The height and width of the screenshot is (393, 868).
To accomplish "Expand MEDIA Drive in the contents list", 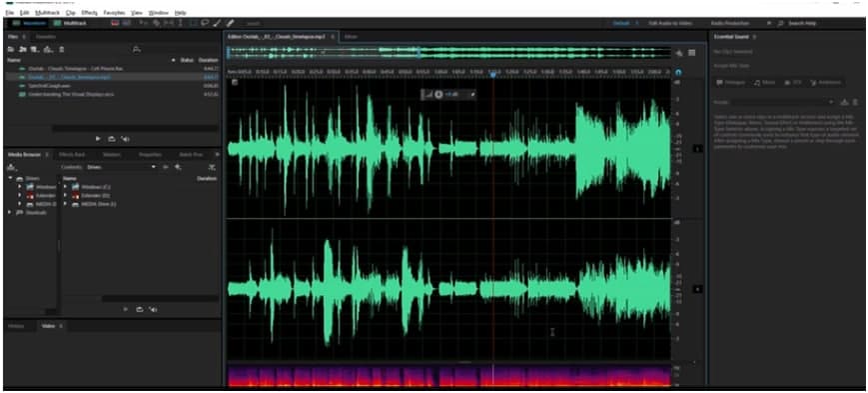I will [x=65, y=205].
